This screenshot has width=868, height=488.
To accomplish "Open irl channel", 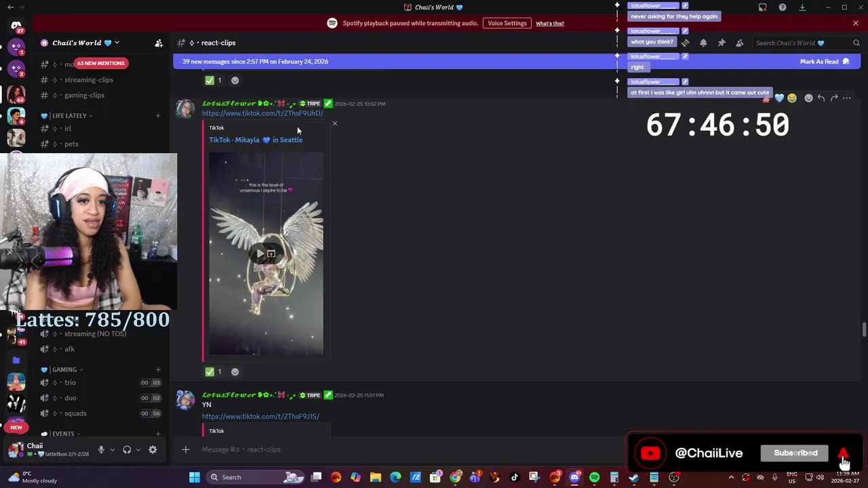I will coord(100,129).
